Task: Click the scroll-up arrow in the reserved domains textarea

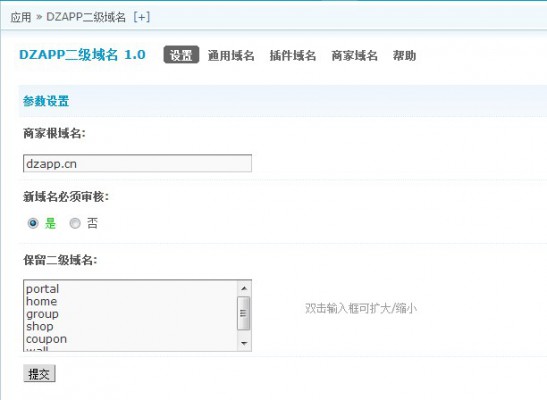Action: click(x=243, y=288)
